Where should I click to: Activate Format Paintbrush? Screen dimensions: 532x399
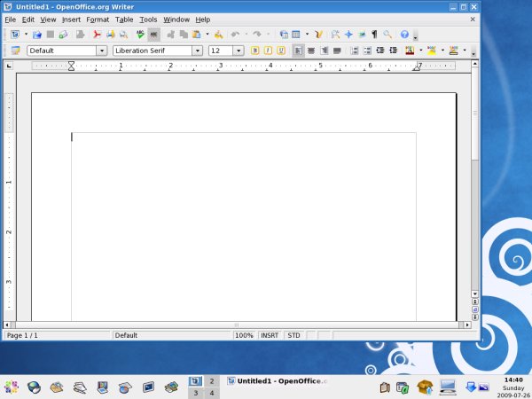pos(218,35)
